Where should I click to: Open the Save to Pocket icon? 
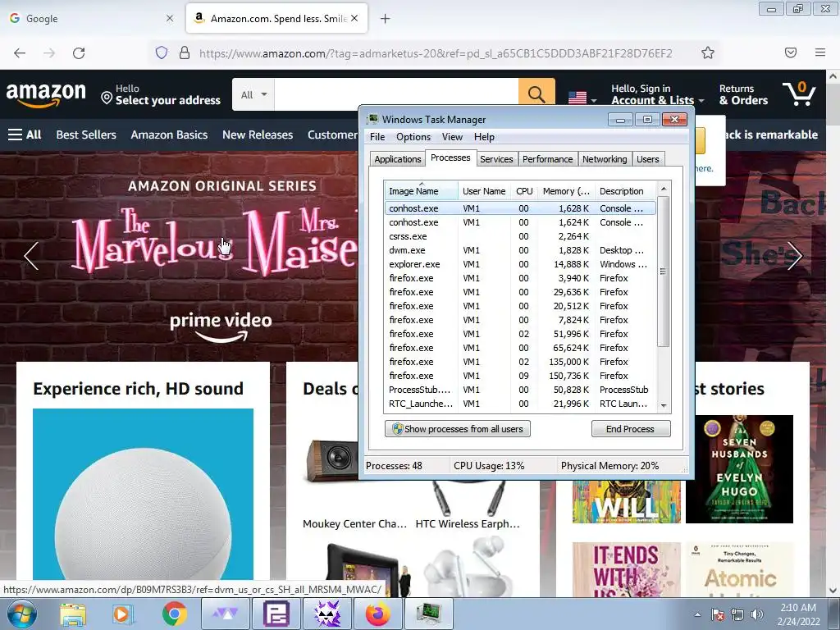[x=791, y=52]
